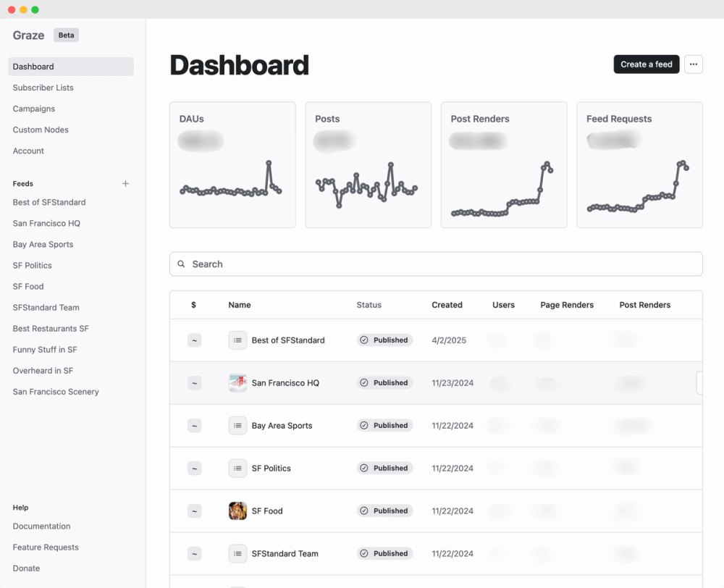Image resolution: width=724 pixels, height=588 pixels.
Task: Click the 11/23/2024 created date
Action: pos(452,383)
